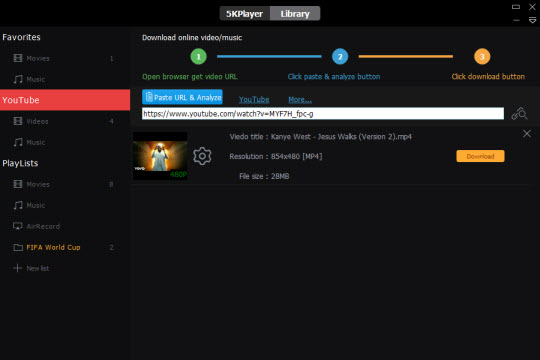The image size is (540, 360).
Task: Click the orange Download button
Action: click(480, 156)
